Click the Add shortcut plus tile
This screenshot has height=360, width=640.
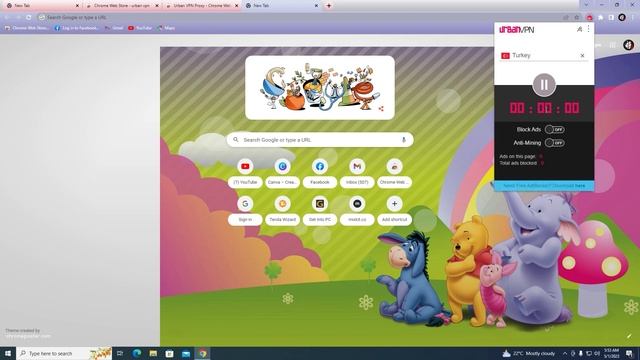pyautogui.click(x=394, y=211)
